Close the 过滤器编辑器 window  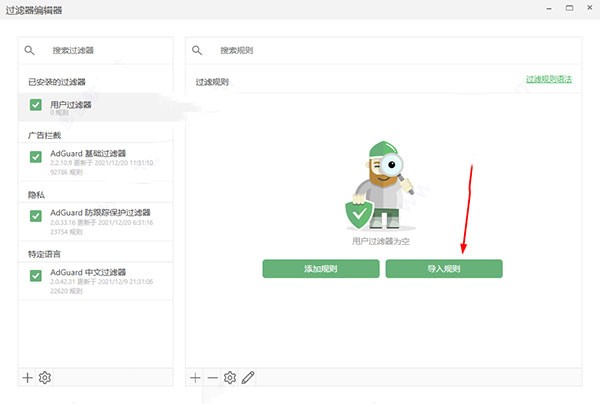click(x=583, y=11)
